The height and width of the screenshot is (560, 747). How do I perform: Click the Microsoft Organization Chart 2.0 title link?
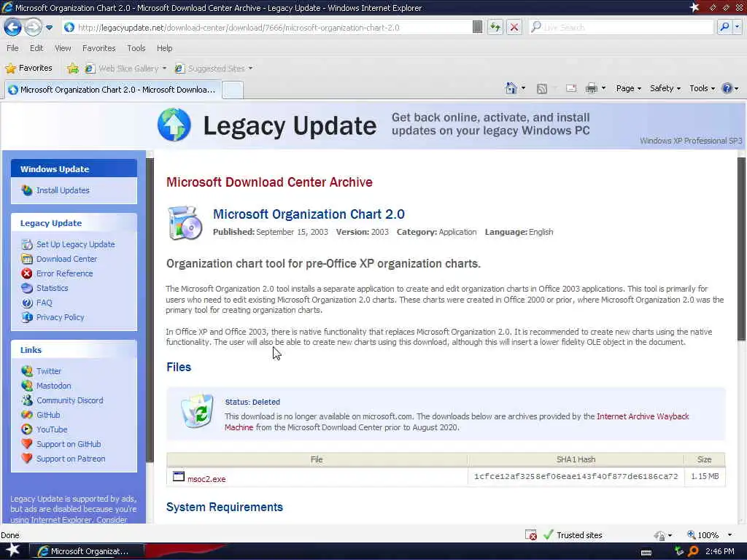309,214
